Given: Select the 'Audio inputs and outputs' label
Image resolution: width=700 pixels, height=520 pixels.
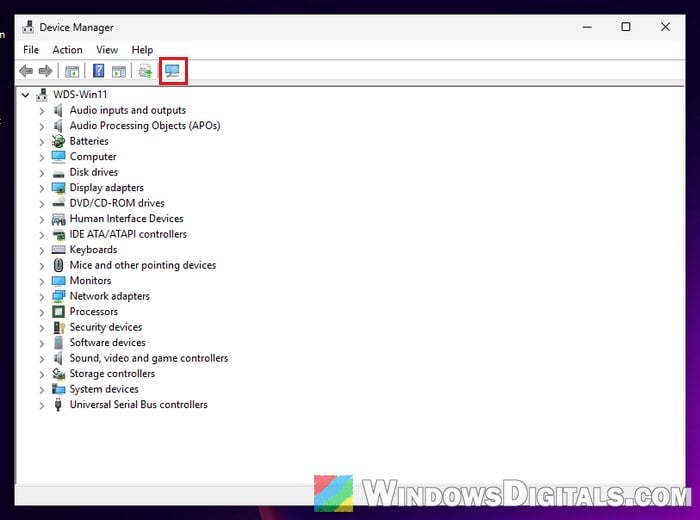Looking at the screenshot, I should pos(128,110).
